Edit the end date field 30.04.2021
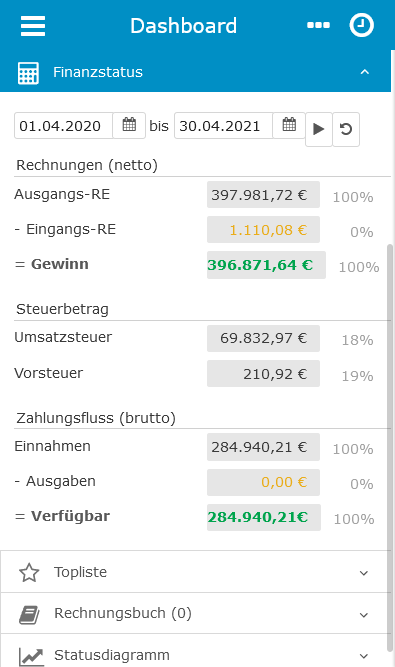 click(223, 125)
